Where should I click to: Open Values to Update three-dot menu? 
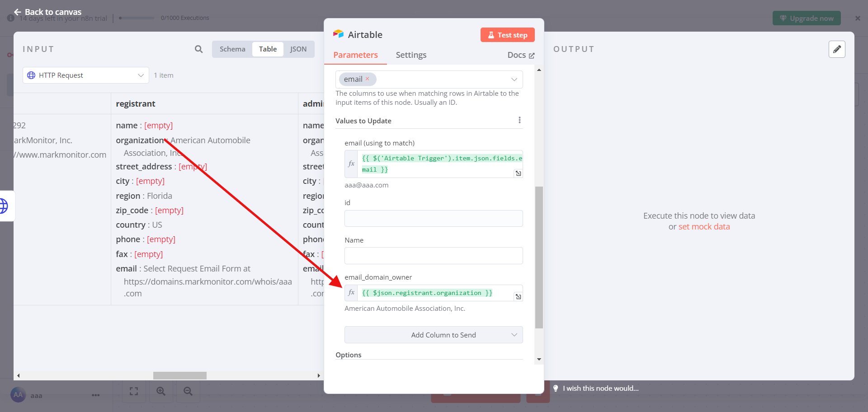519,120
